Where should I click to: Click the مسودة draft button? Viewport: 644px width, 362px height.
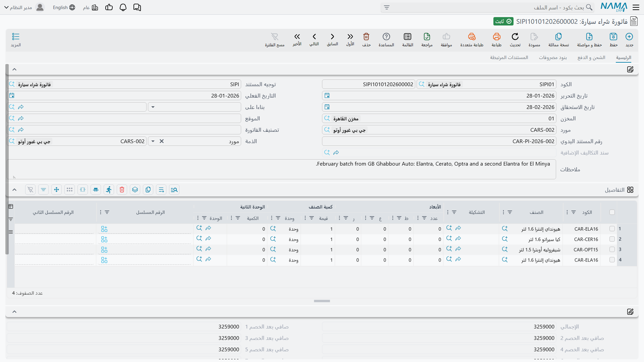534,40
